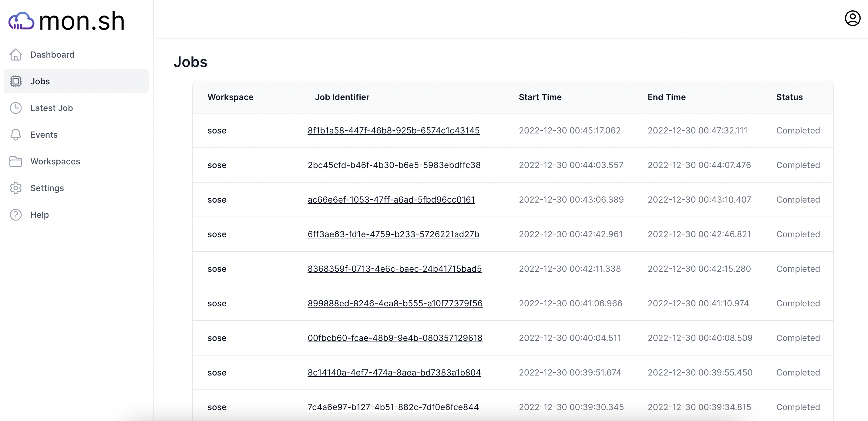The height and width of the screenshot is (421, 868).
Task: Open job 8c14140a-4ef7-474a-8aea-bd7383a1b804
Action: coord(394,372)
